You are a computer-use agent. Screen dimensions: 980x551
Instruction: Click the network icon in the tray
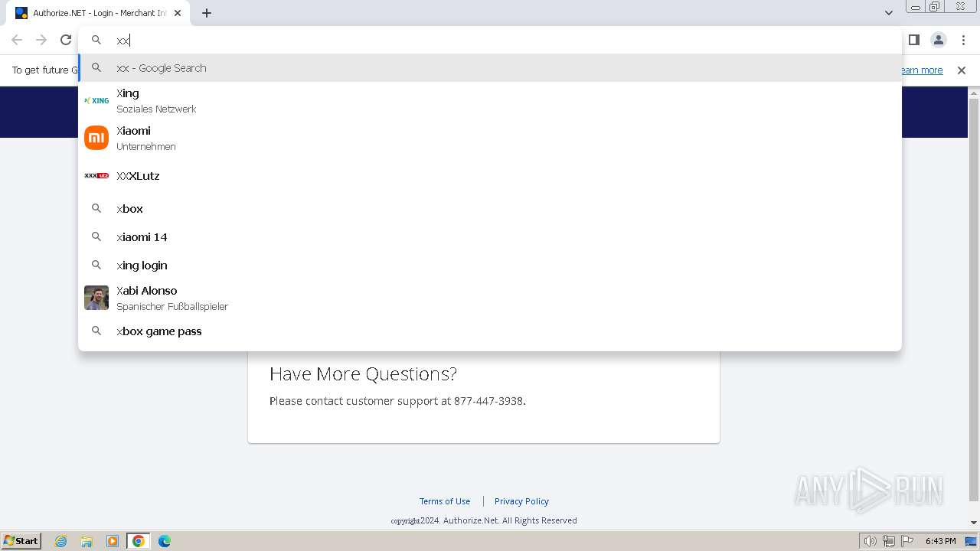(x=889, y=541)
